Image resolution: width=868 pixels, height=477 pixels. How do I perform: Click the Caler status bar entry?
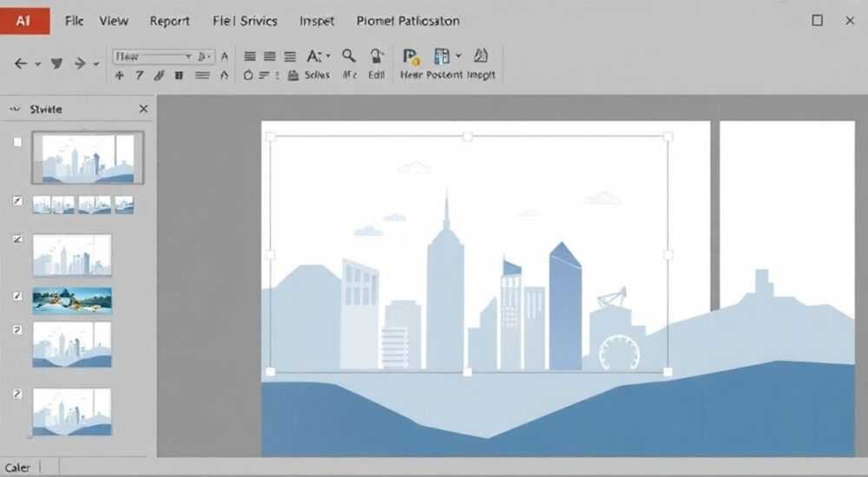(x=17, y=468)
